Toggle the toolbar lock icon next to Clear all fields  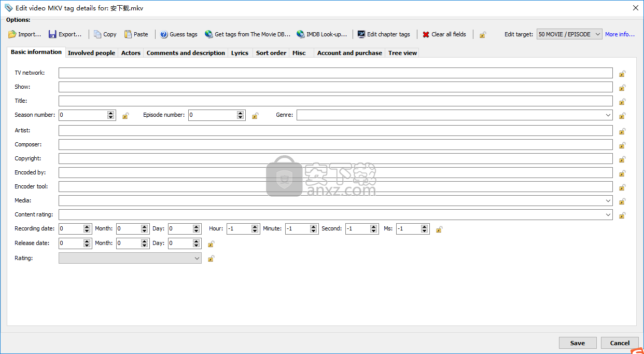tap(483, 35)
